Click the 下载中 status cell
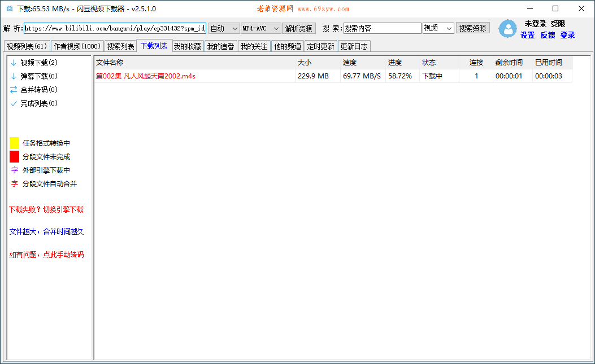Viewport: 595px width, 364px height. pyautogui.click(x=440, y=76)
